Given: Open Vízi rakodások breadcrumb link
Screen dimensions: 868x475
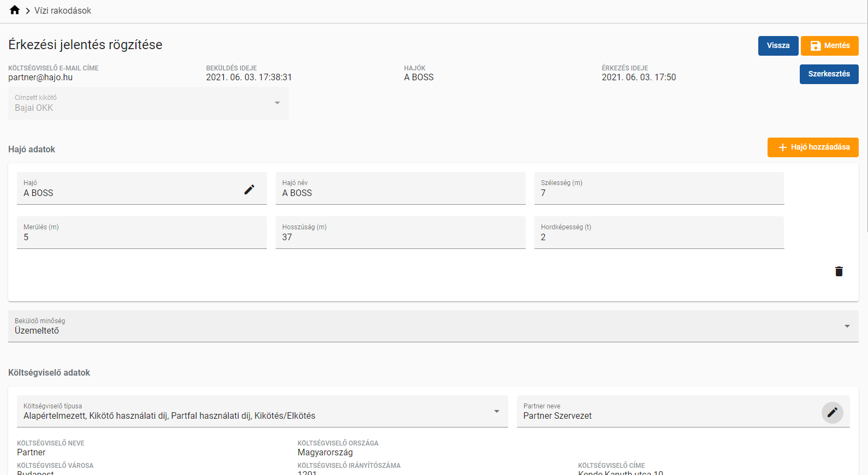Looking at the screenshot, I should [63, 11].
